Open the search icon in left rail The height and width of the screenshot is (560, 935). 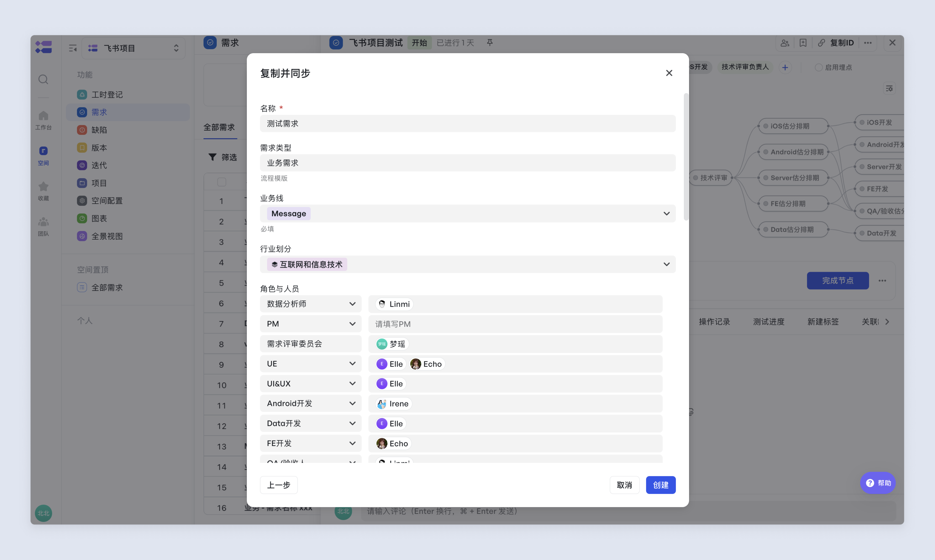pyautogui.click(x=43, y=79)
